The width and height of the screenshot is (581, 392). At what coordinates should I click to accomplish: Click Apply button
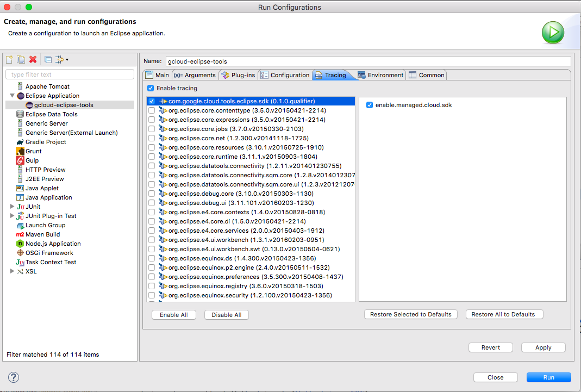[x=543, y=347]
